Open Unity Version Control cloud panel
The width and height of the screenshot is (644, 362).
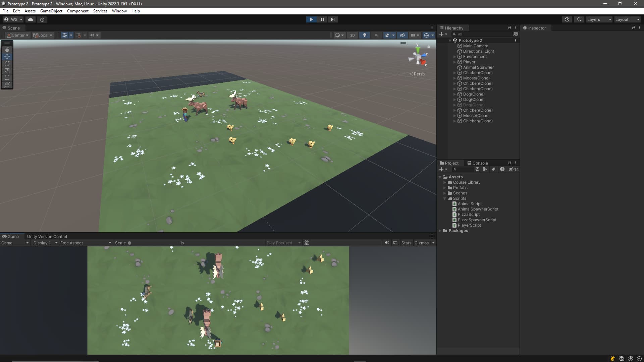(x=31, y=19)
